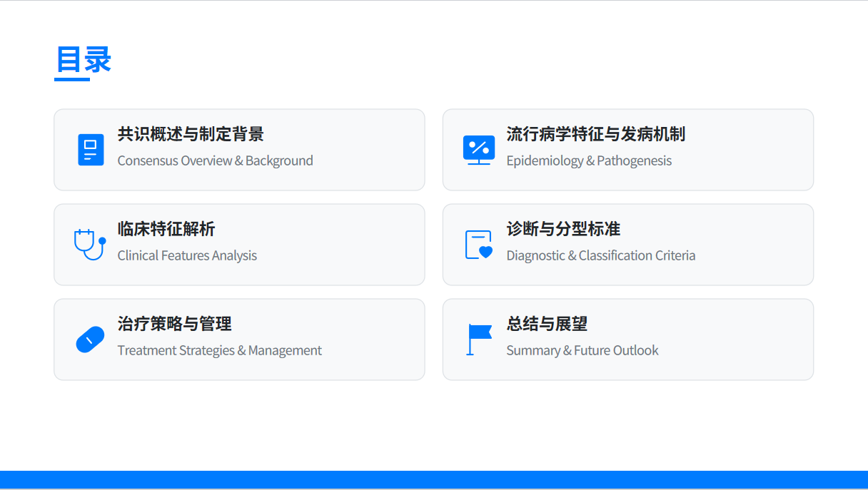The width and height of the screenshot is (868, 490).
Task: Select the 流行病学特征与发病机制 heading text
Action: click(x=596, y=134)
